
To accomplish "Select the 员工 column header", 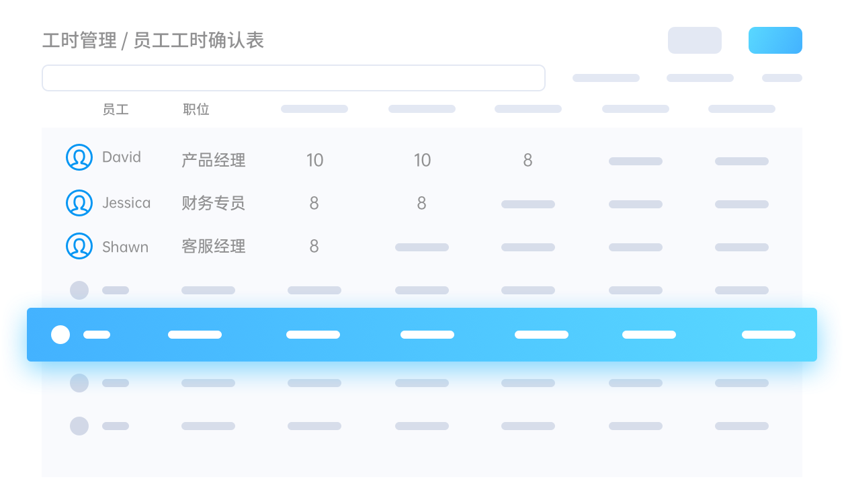I will 116,110.
